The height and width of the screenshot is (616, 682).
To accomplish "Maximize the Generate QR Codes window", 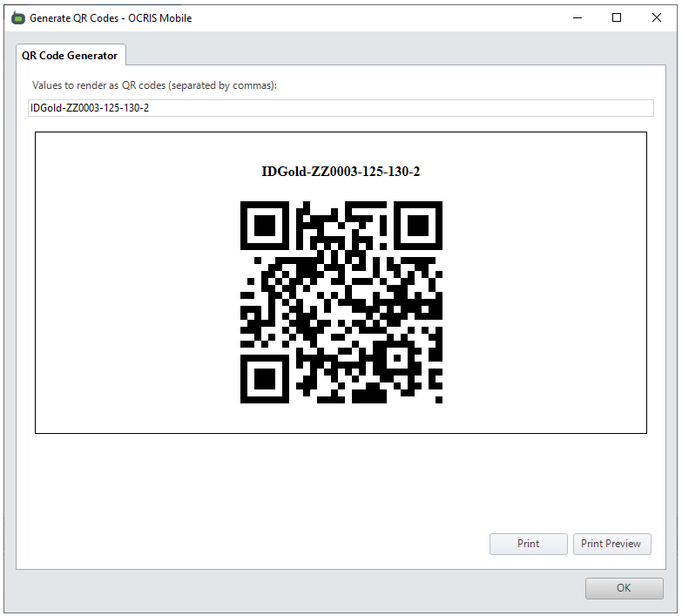I will 617,17.
